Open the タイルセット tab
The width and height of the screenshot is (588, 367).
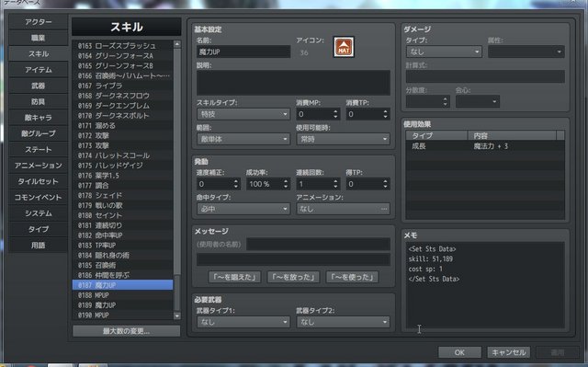click(39, 181)
